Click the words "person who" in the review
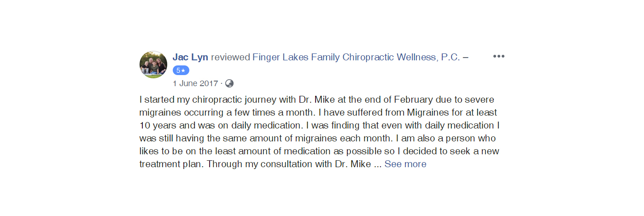644x216 pixels. point(479,138)
